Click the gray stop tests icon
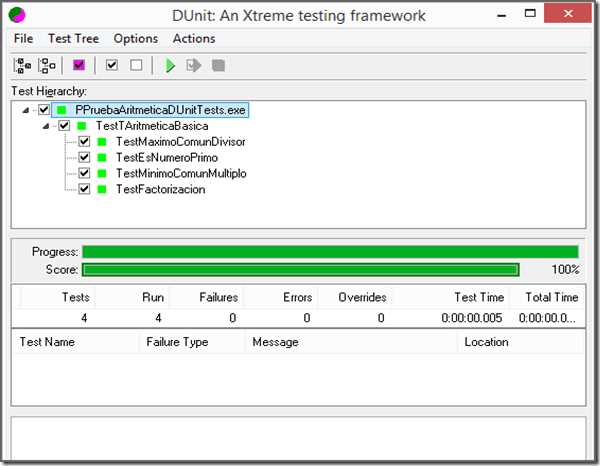 (218, 65)
